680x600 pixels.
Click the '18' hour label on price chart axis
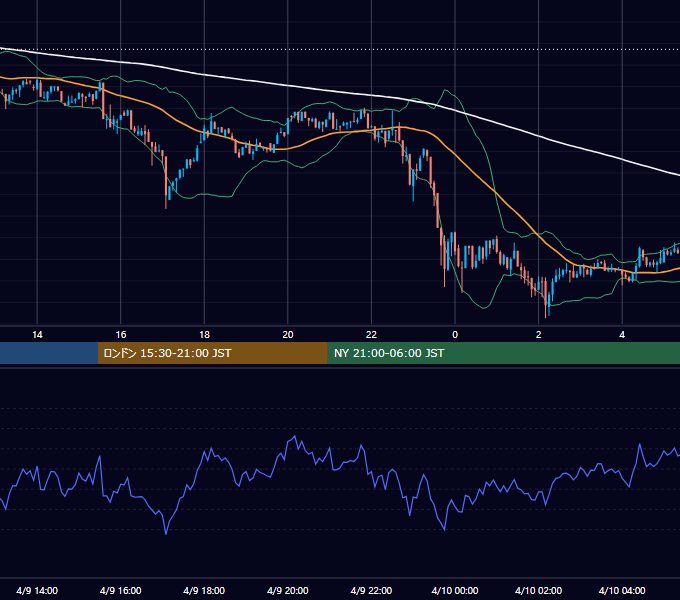tap(204, 335)
